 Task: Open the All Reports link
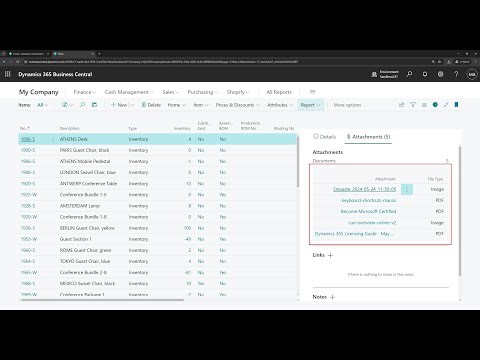coord(279,92)
